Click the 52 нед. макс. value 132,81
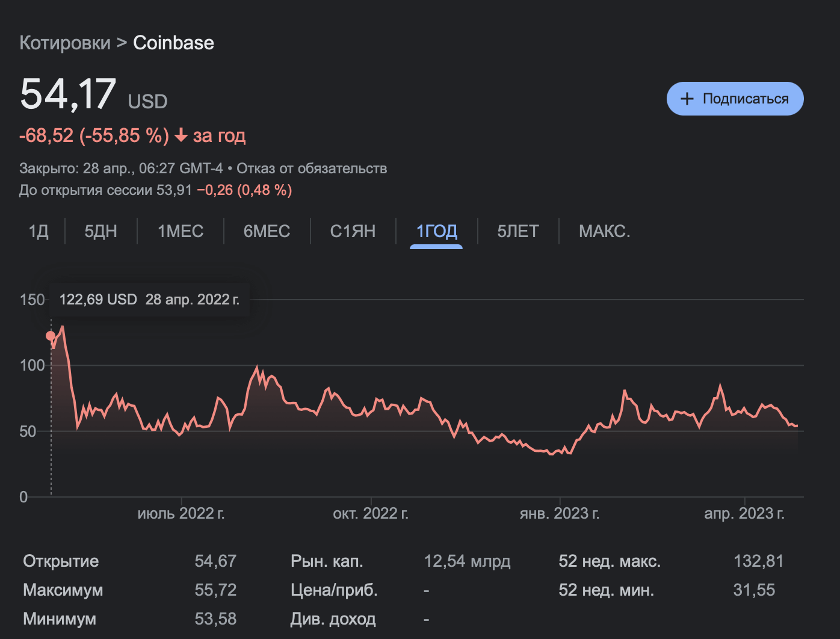The image size is (840, 639). coord(758,561)
